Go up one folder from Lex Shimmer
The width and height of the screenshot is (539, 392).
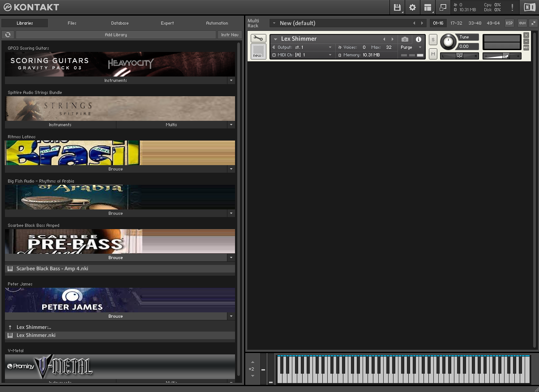point(10,327)
